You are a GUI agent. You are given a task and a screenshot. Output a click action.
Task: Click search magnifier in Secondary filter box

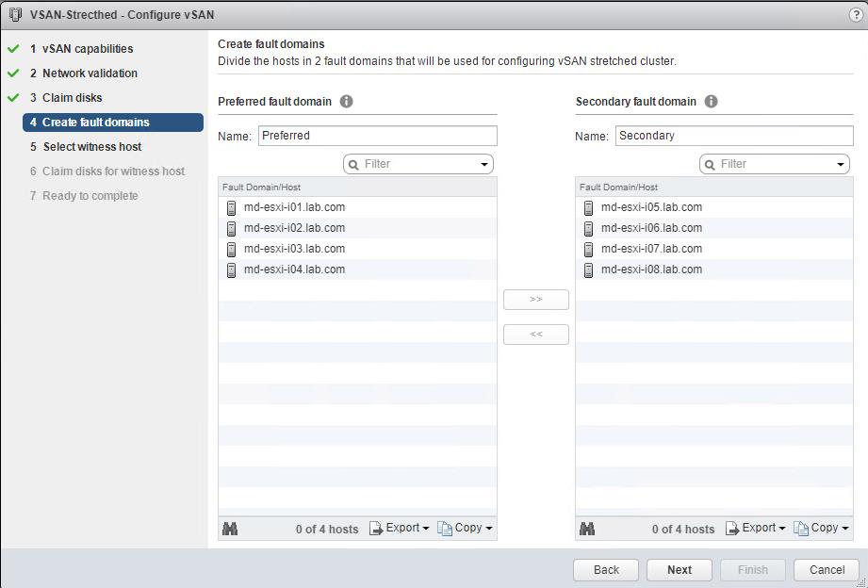click(711, 165)
